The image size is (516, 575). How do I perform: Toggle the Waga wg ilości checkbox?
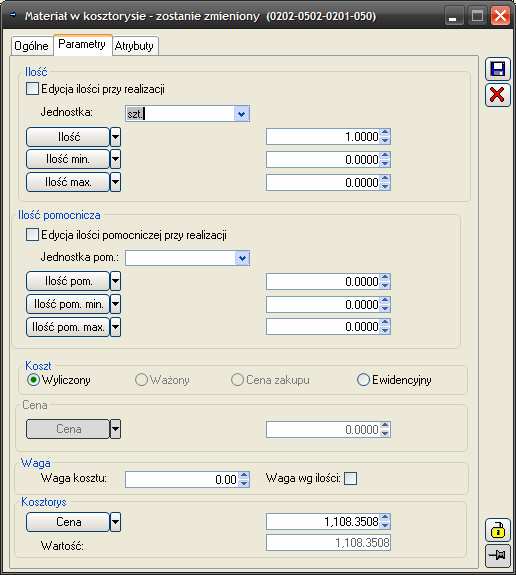(x=350, y=478)
